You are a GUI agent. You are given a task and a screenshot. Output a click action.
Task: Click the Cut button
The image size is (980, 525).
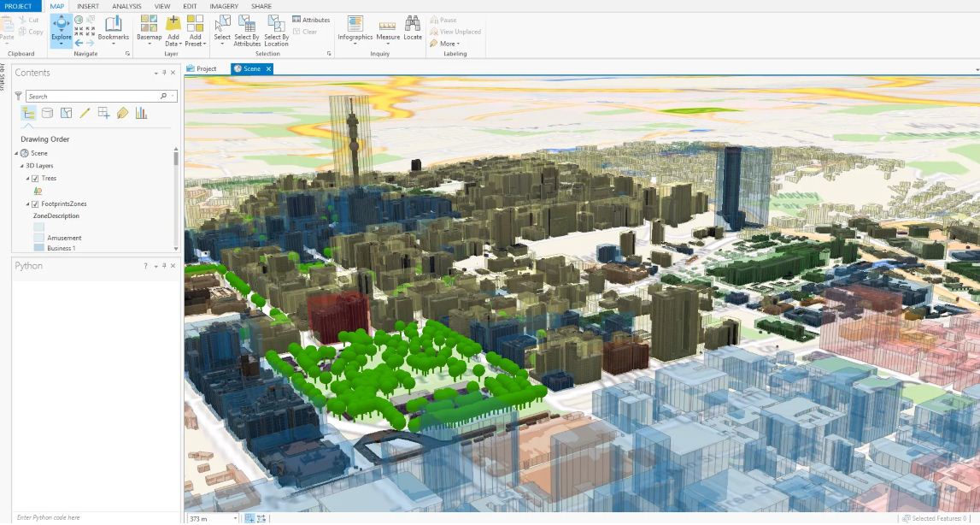coord(29,20)
